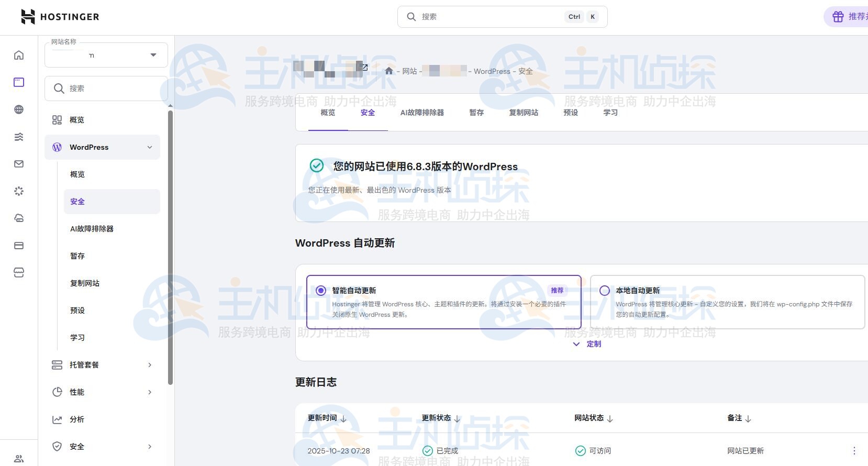Viewport: 868px width, 466px height.
Task: Select the 本地自动更新 radio option
Action: tap(605, 291)
